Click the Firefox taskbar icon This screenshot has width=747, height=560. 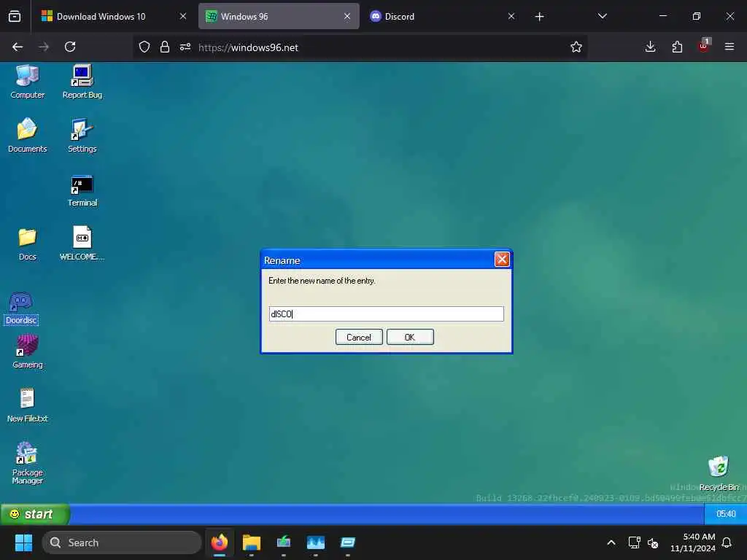220,542
